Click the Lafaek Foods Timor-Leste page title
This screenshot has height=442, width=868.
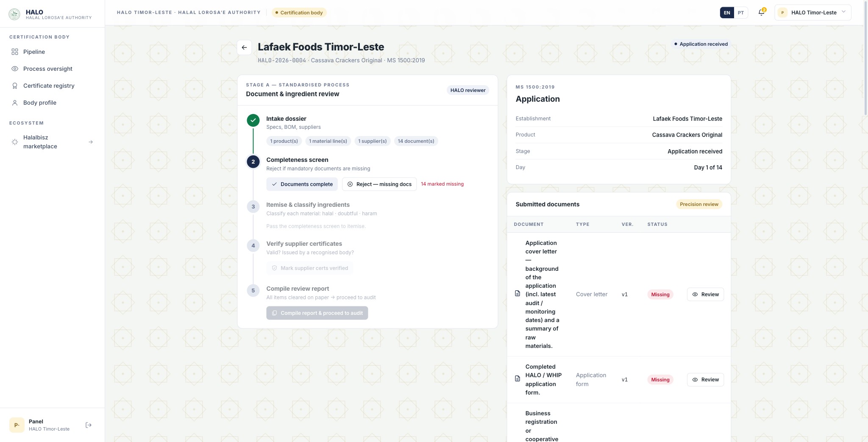click(321, 47)
